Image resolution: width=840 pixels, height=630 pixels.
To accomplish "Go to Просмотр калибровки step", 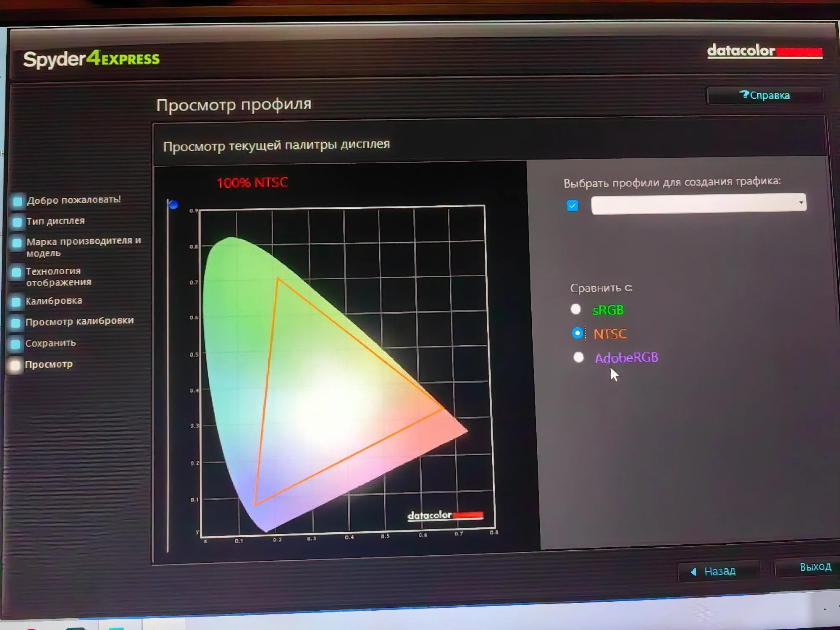I will 79,321.
